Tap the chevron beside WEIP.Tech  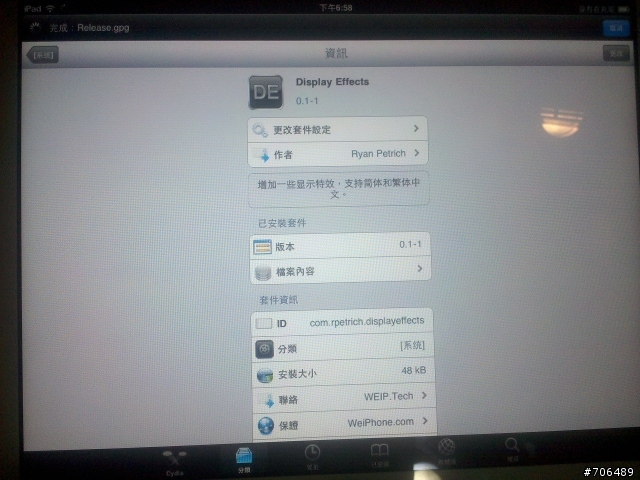click(424, 396)
